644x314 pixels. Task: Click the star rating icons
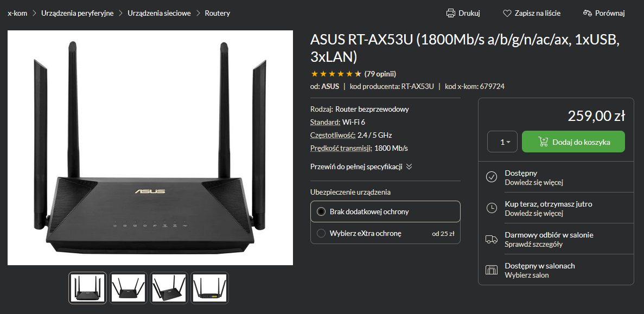click(x=336, y=74)
